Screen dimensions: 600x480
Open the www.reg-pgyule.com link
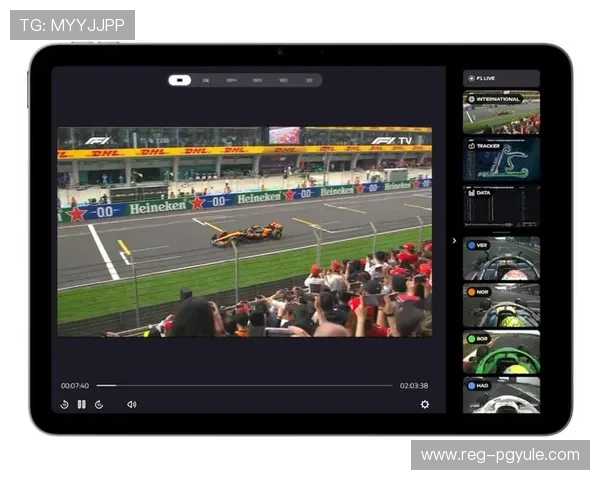[500, 455]
